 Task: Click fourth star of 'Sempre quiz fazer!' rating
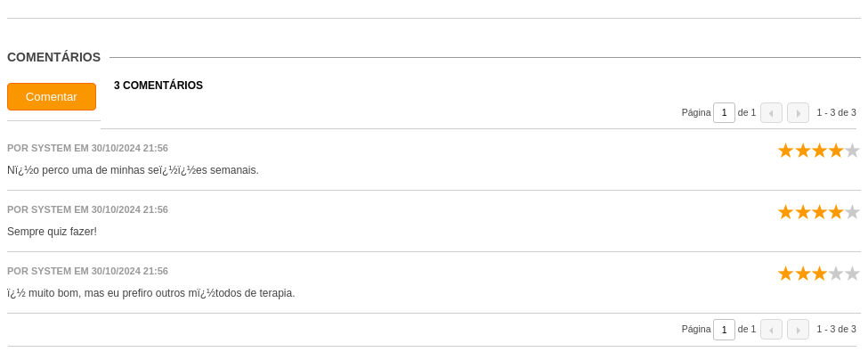tap(835, 212)
